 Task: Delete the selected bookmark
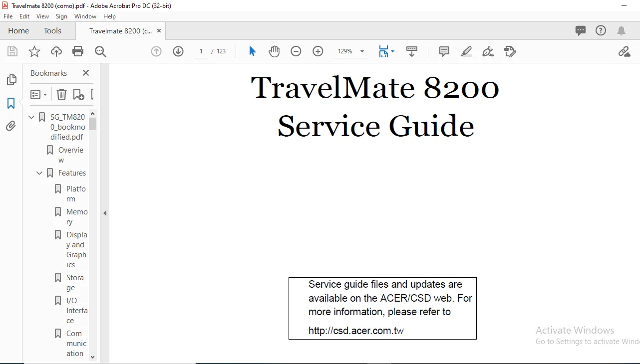[x=61, y=94]
